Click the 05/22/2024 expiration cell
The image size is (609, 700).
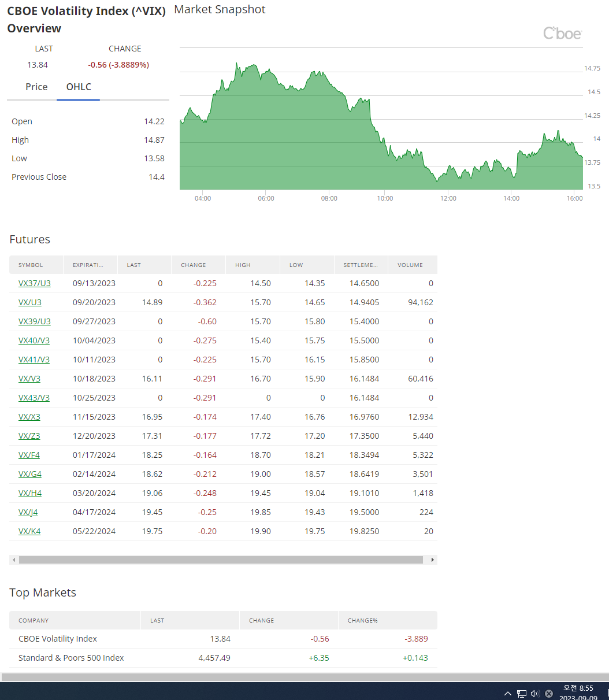click(x=94, y=531)
